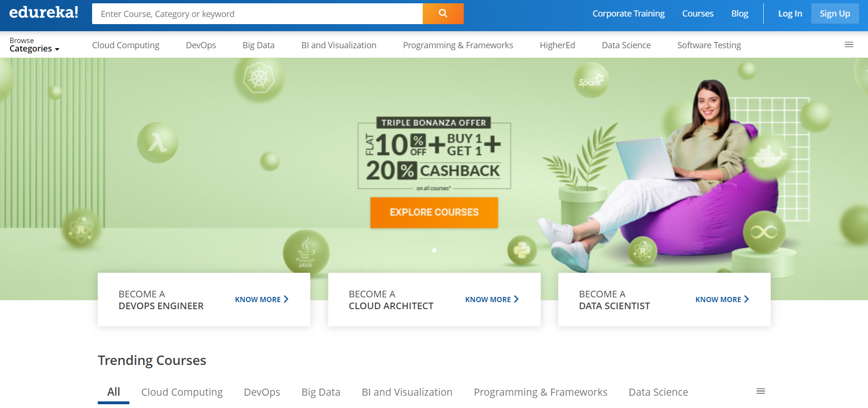868x408 pixels.
Task: Click the Sign Up button
Action: pyautogui.click(x=834, y=14)
